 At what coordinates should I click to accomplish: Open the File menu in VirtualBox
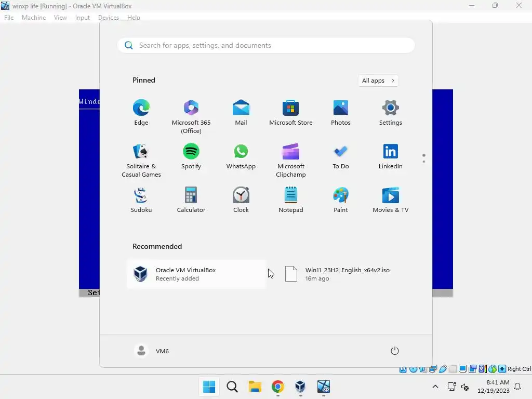coord(9,17)
